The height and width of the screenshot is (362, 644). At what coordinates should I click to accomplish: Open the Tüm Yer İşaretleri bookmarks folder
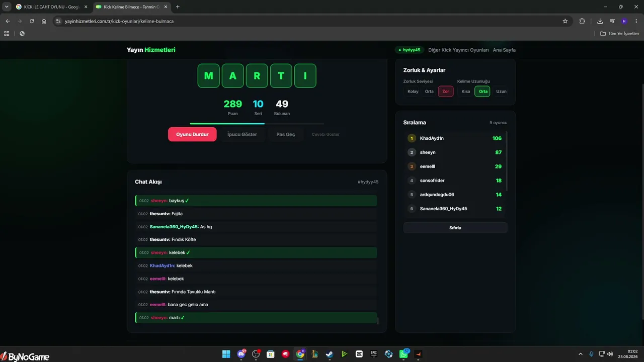click(620, 34)
